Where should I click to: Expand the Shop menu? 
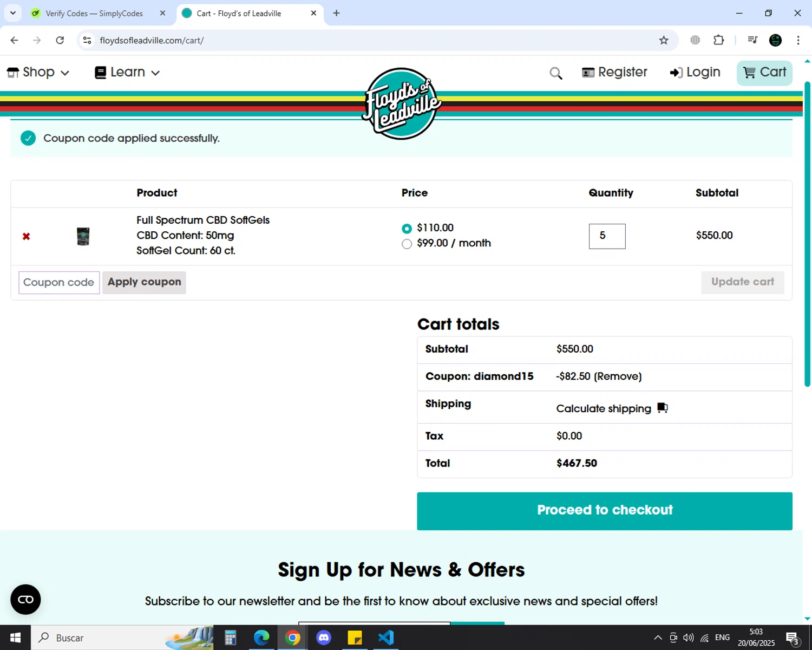coord(38,72)
